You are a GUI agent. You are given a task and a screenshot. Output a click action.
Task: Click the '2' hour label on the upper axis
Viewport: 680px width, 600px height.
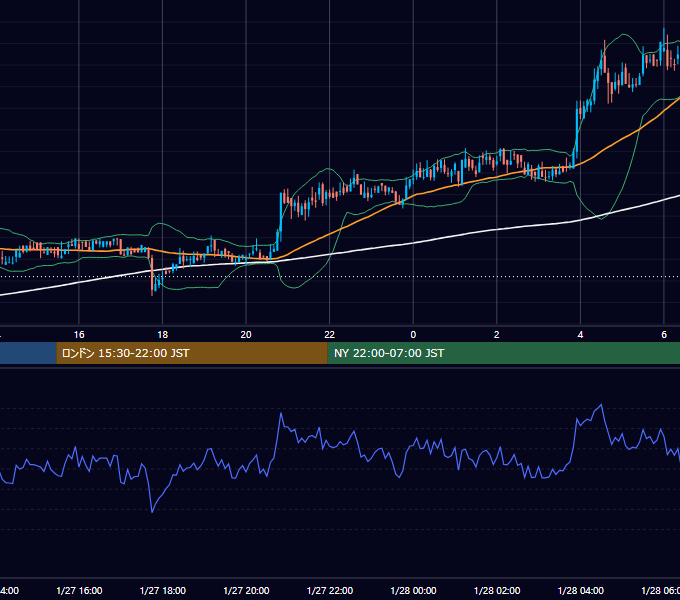[497, 335]
